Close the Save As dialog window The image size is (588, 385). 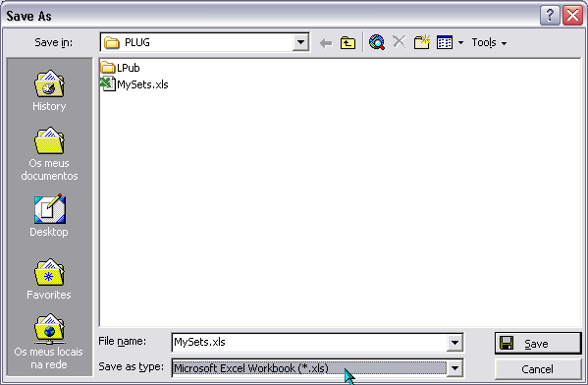572,16
